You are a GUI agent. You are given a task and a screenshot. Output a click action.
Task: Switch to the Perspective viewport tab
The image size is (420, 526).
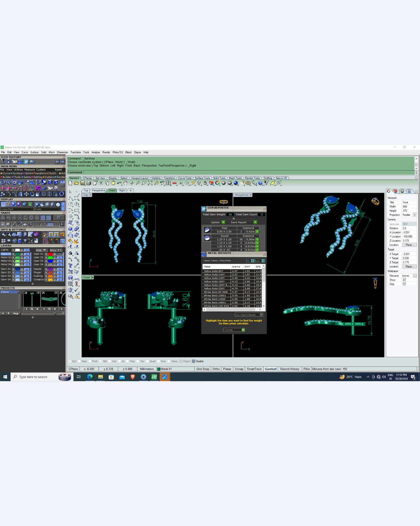tap(98, 190)
